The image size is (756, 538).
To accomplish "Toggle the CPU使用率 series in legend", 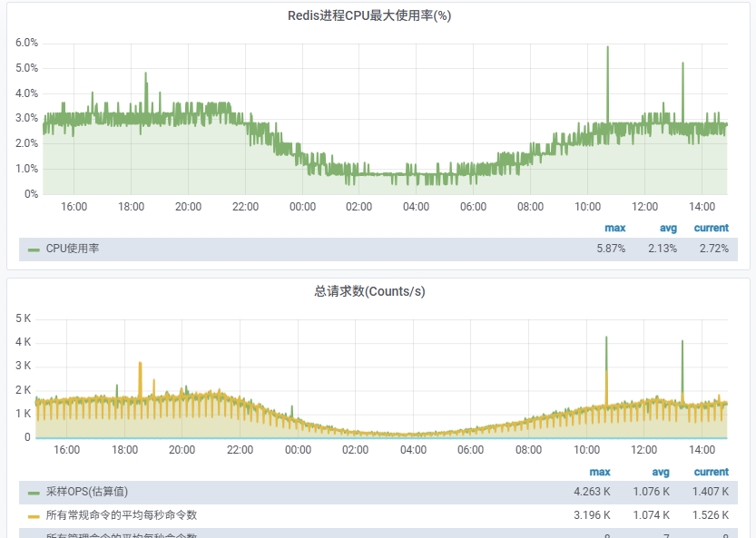I will (x=73, y=249).
